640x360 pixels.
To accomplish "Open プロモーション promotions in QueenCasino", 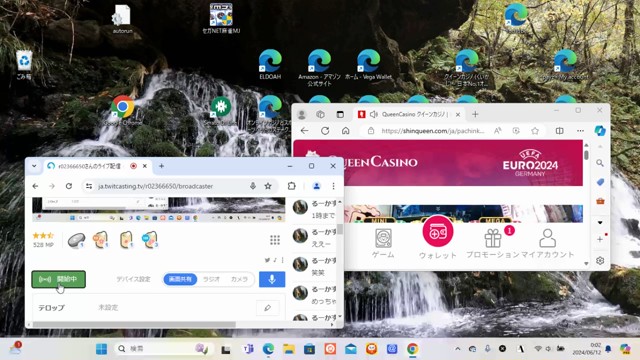I will pos(493,244).
